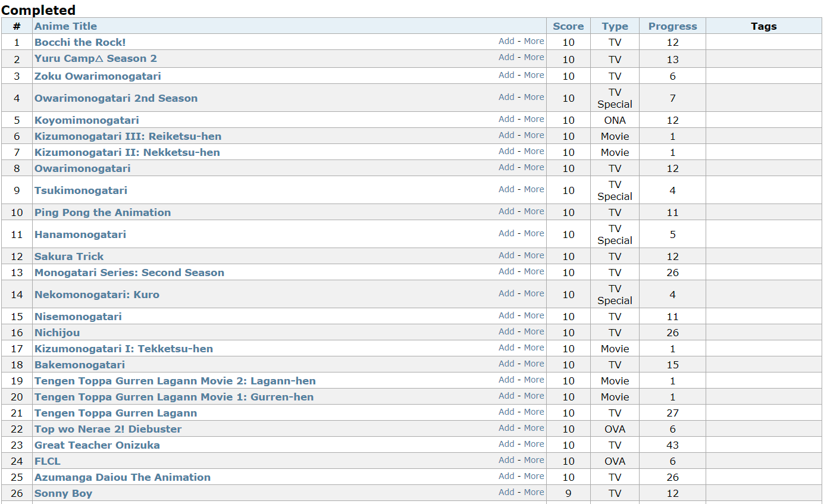Open the Owarimonogatari (row 8) title link
This screenshot has height=504, width=824.
82,168
